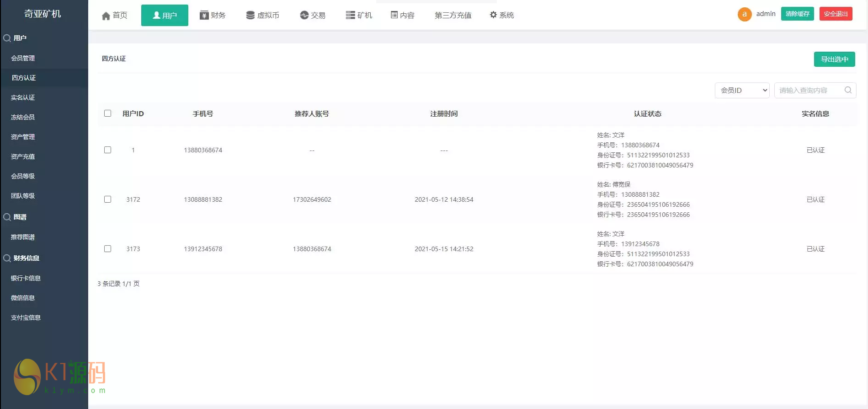Click the home icon for 首页
Image resolution: width=868 pixels, height=409 pixels.
[x=106, y=16]
